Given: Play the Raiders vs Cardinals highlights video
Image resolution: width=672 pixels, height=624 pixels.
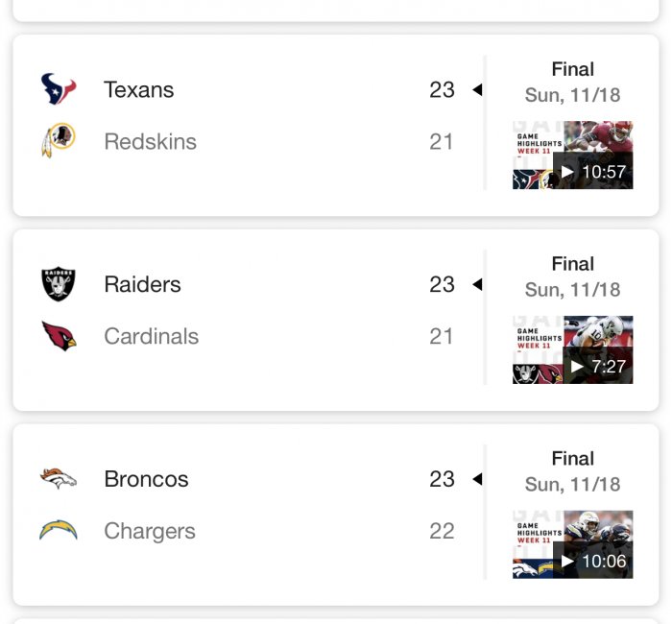Looking at the screenshot, I should click(573, 350).
